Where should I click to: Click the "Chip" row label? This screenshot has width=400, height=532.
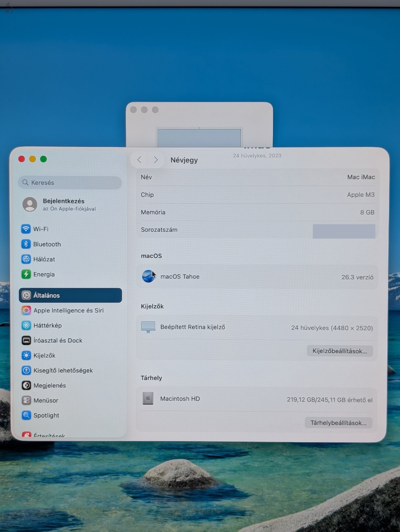[147, 195]
